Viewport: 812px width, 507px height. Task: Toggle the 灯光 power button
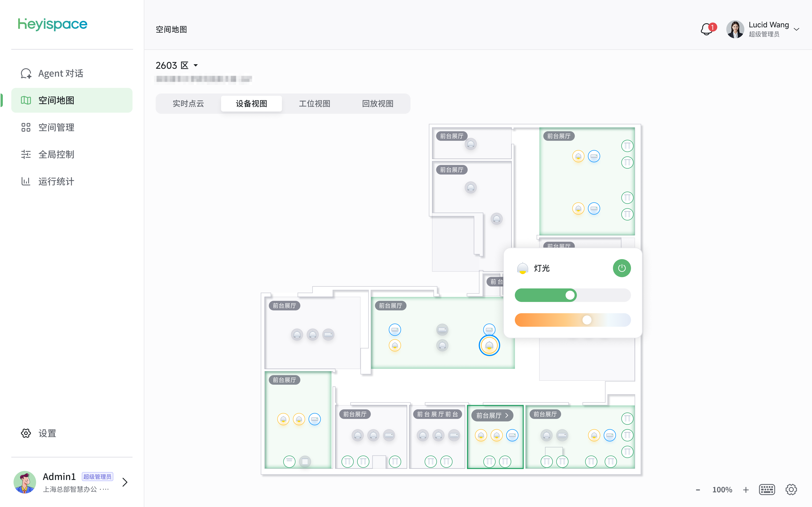621,268
